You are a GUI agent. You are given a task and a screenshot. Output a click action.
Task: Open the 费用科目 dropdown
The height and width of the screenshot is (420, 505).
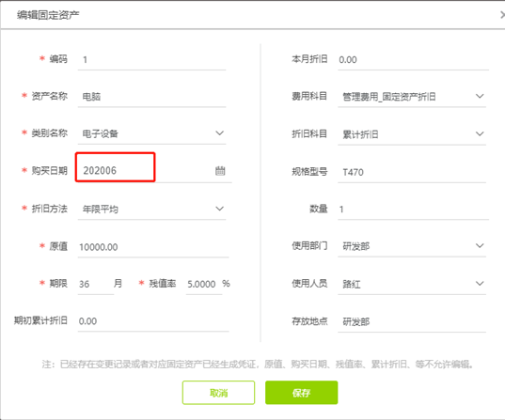(x=480, y=96)
